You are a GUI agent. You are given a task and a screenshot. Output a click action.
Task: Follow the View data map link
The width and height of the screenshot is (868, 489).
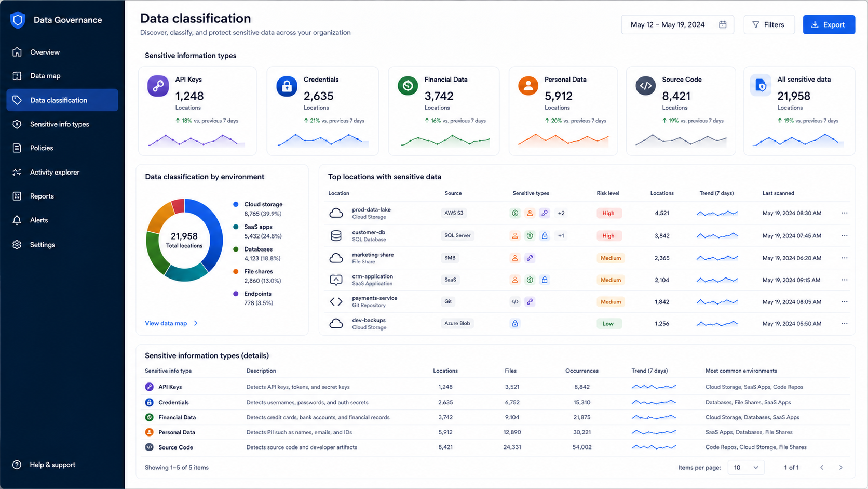166,323
